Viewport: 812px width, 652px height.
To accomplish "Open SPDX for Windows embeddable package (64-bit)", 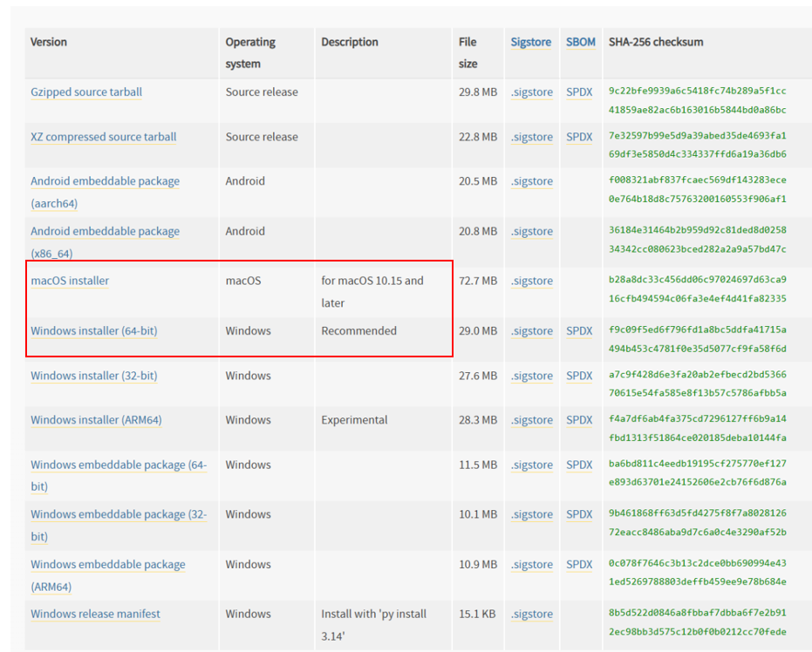I will 579,465.
